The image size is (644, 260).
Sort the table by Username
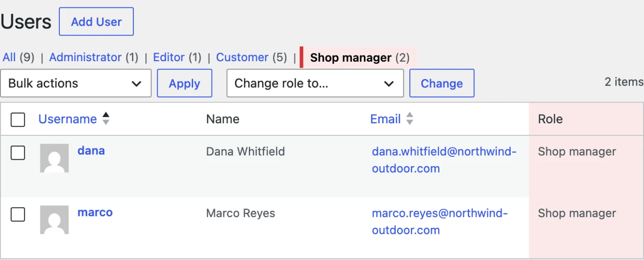(x=68, y=119)
